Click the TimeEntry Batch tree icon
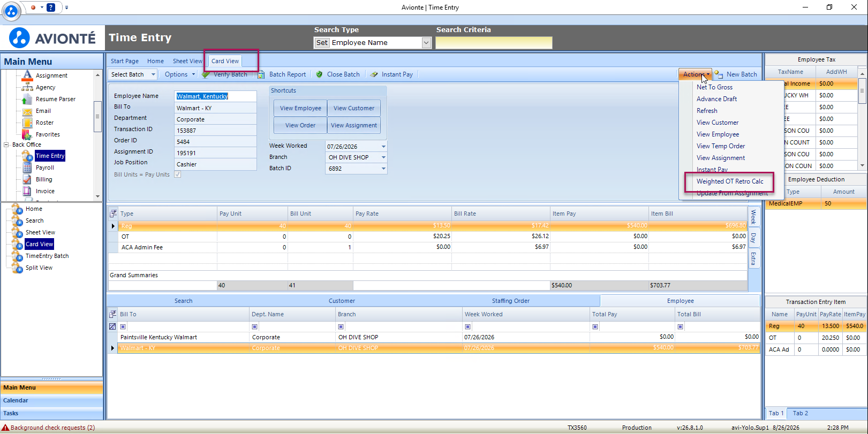The width and height of the screenshot is (868, 434). [17, 256]
